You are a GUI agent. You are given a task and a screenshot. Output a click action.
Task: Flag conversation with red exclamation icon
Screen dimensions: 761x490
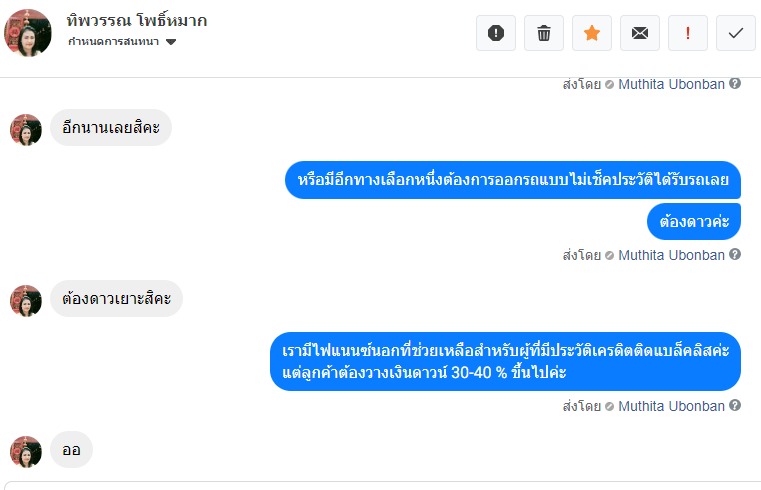[x=688, y=33]
